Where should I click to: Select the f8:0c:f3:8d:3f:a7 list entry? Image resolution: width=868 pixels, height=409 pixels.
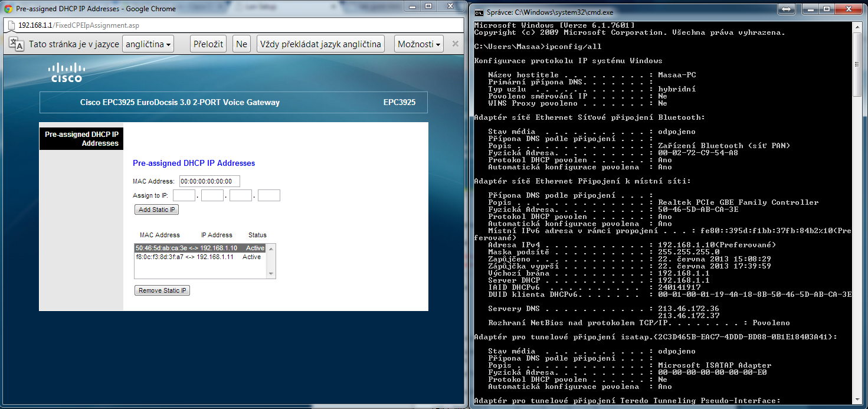tap(201, 257)
